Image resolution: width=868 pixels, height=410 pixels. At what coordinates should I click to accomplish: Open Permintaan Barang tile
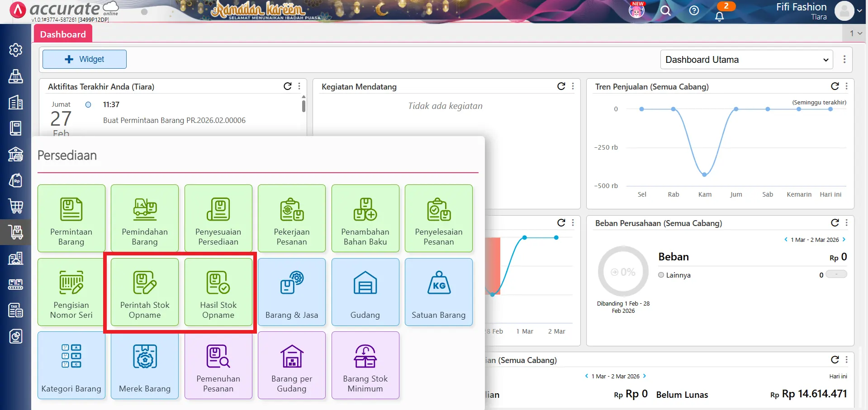pos(71,218)
